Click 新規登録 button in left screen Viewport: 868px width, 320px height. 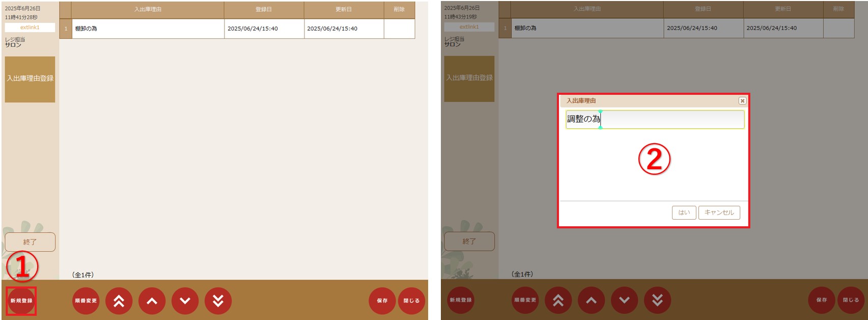click(21, 301)
